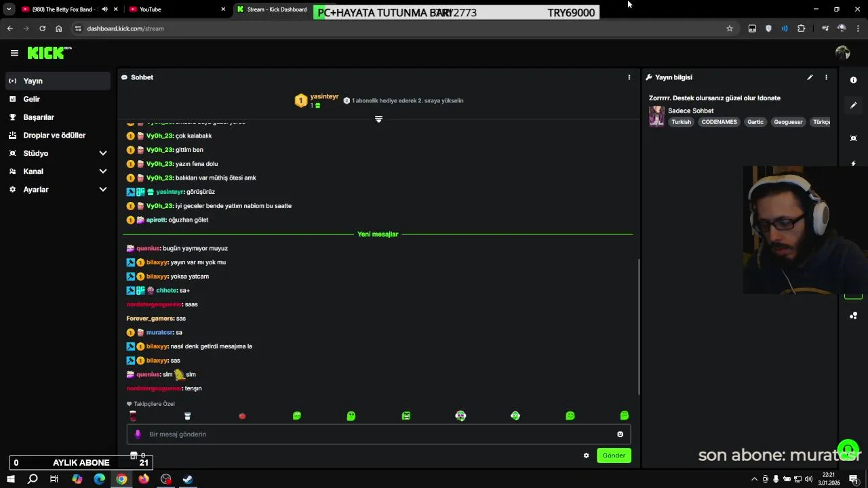Open the Windows notification center
The image size is (868, 488).
854,479
